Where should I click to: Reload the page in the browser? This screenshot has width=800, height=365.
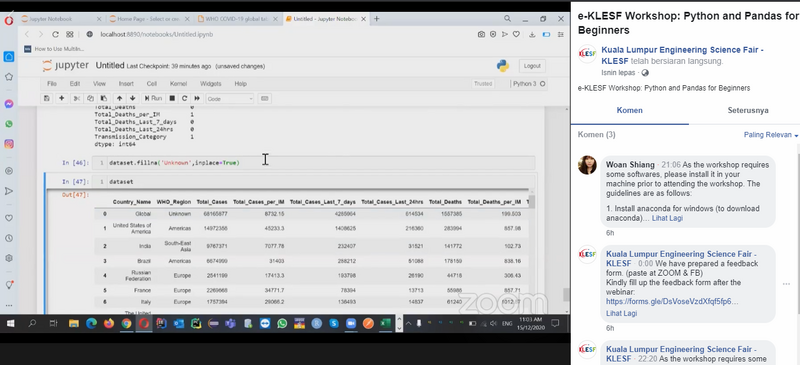(55, 34)
